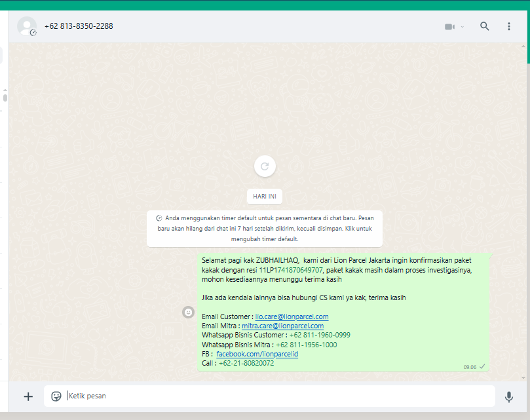Click the chat area vertical scrollbar down arrow

click(523, 377)
